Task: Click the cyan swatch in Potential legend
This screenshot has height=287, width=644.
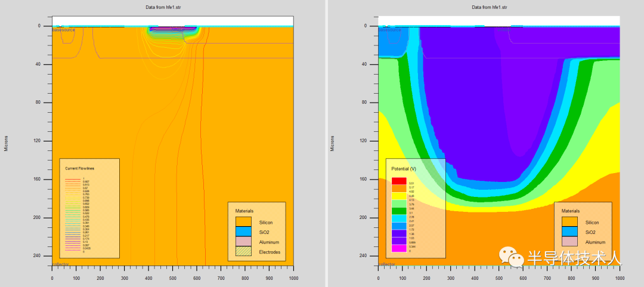Action: [398, 218]
